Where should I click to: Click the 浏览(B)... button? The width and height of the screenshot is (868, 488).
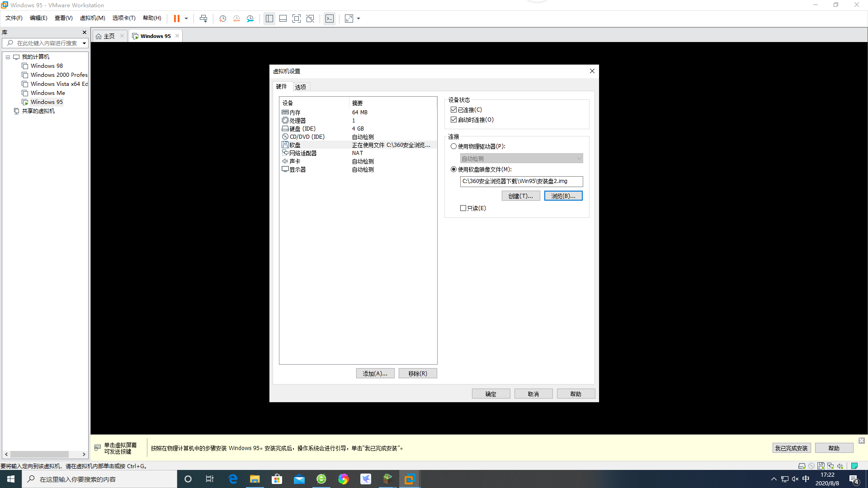tap(563, 195)
